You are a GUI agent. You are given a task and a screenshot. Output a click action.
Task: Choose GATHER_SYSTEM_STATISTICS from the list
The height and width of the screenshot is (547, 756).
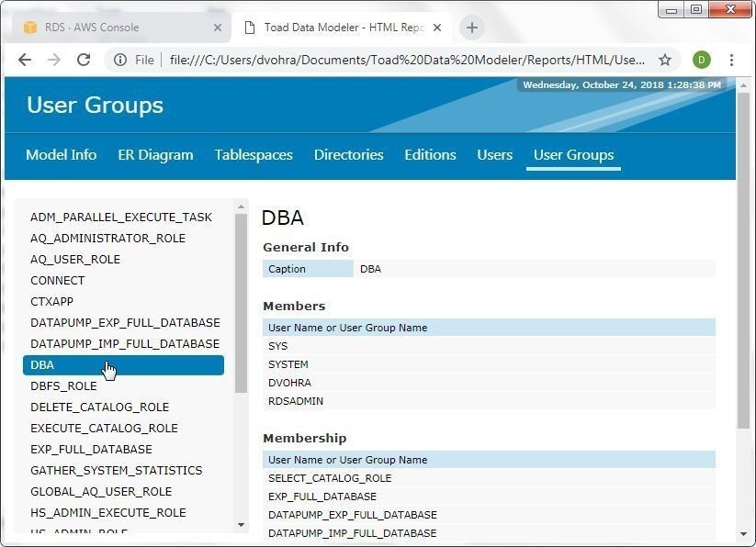[x=116, y=471]
